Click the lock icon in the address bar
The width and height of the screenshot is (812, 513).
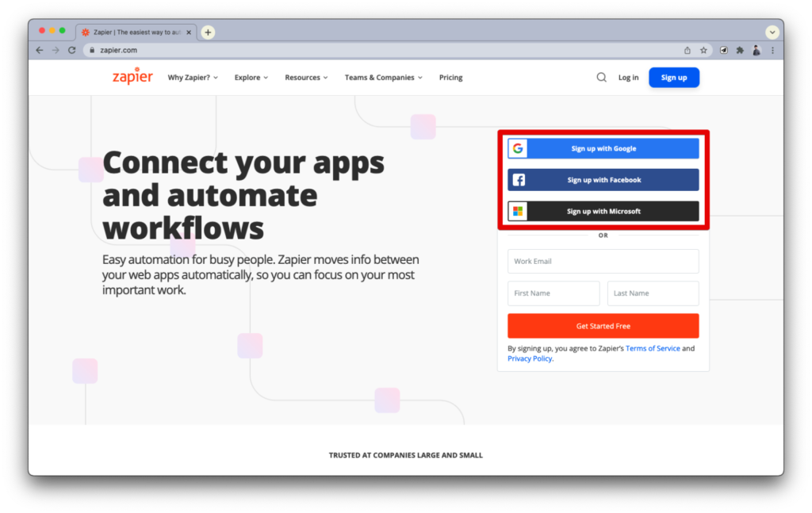click(92, 50)
